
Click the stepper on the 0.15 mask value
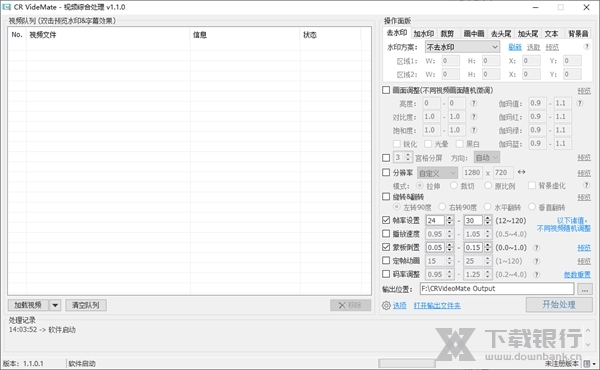[487, 248]
